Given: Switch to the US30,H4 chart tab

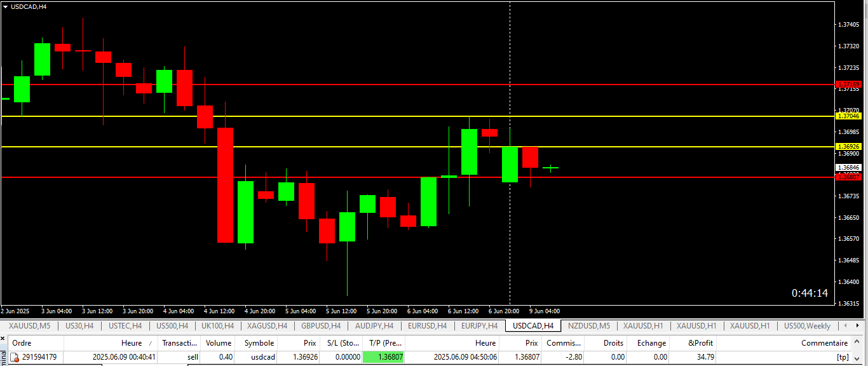Looking at the screenshot, I should point(79,326).
